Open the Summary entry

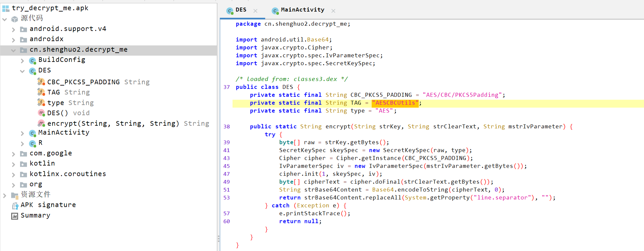click(x=35, y=215)
